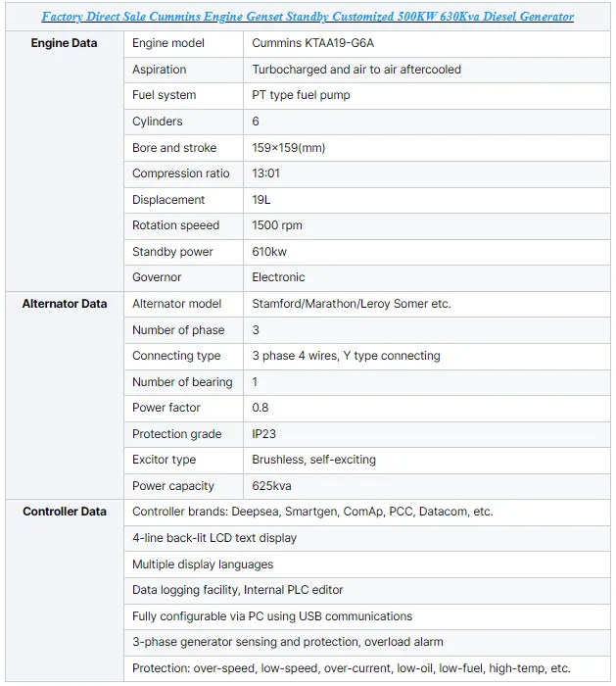
Task: Select the Controller brands Deepsea, Smartgen row
Action: pyautogui.click(x=367, y=512)
